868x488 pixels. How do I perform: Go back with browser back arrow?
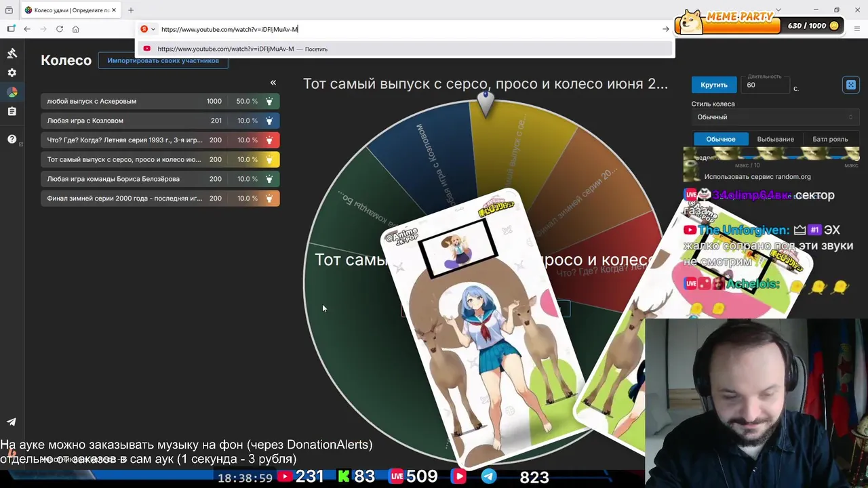(x=27, y=29)
